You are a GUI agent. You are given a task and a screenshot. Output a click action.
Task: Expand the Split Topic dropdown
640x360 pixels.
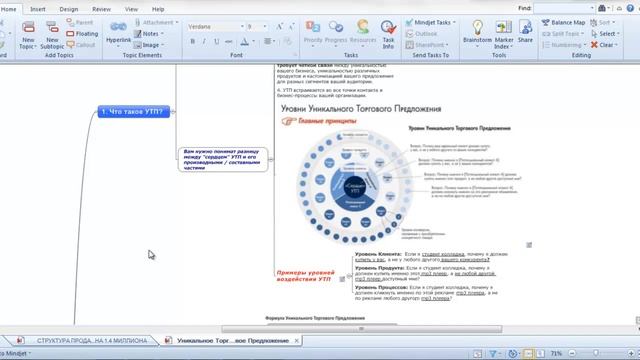click(x=582, y=34)
